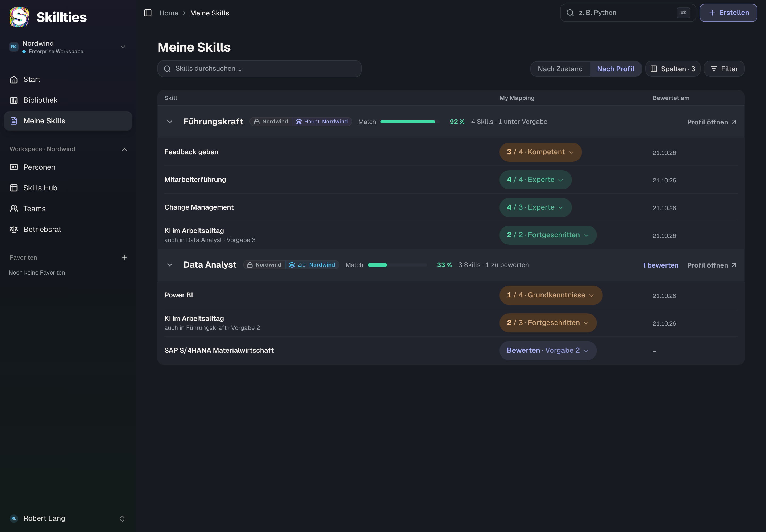Click the Teams people icon
Viewport: 766px width, 532px height.
coord(14,209)
